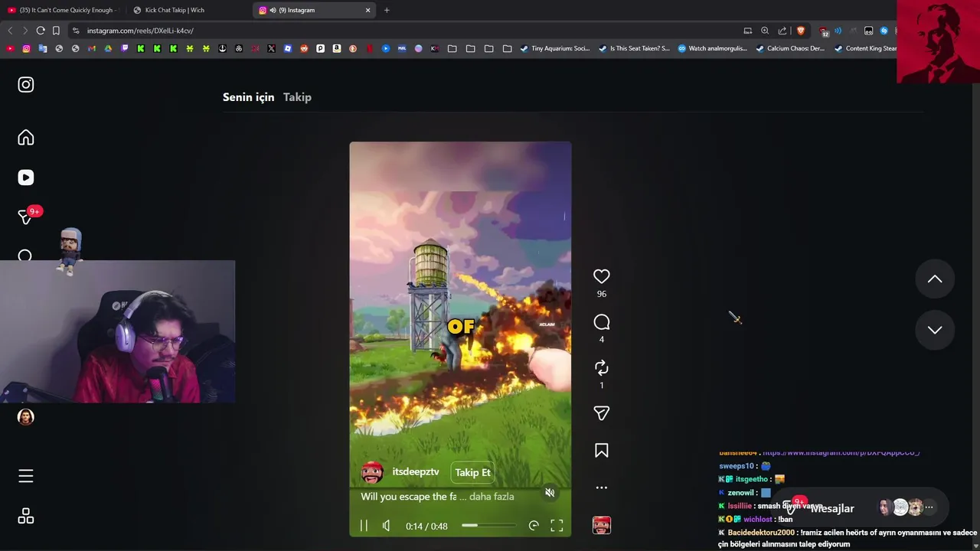
Task: Go to the previous reel with the up arrow
Action: point(935,279)
